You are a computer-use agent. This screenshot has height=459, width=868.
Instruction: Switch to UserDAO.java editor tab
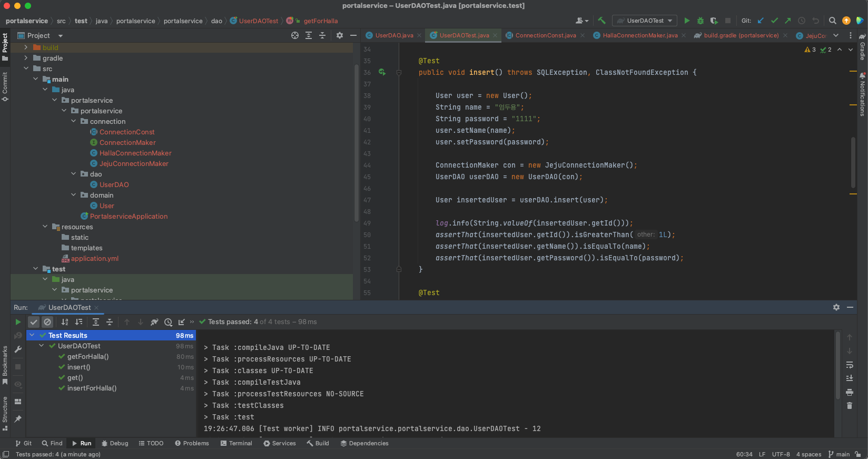point(393,35)
